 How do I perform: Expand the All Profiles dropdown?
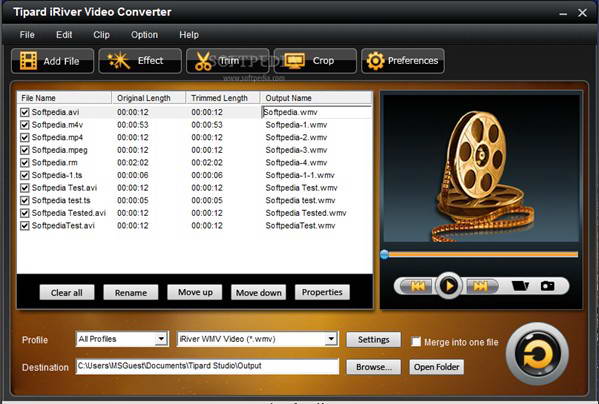click(161, 339)
